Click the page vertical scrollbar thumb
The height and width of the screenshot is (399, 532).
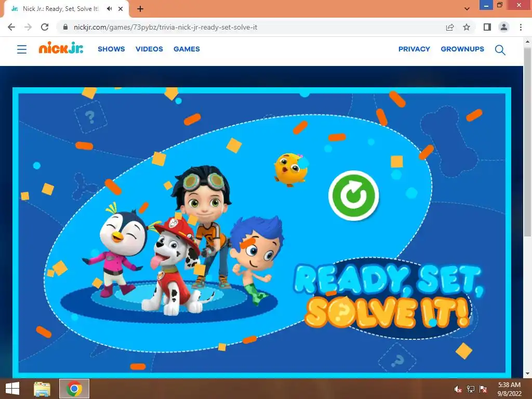[527, 141]
